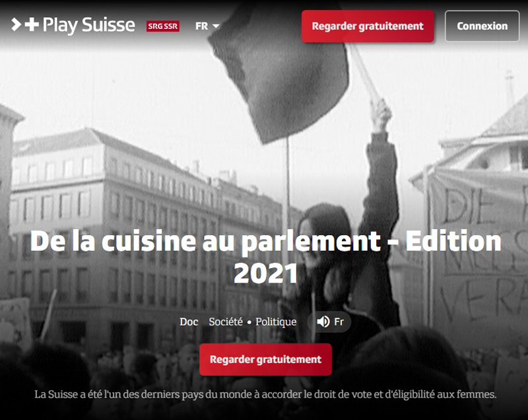Select the Société genre tag
This screenshot has height=420, width=528.
tap(226, 322)
